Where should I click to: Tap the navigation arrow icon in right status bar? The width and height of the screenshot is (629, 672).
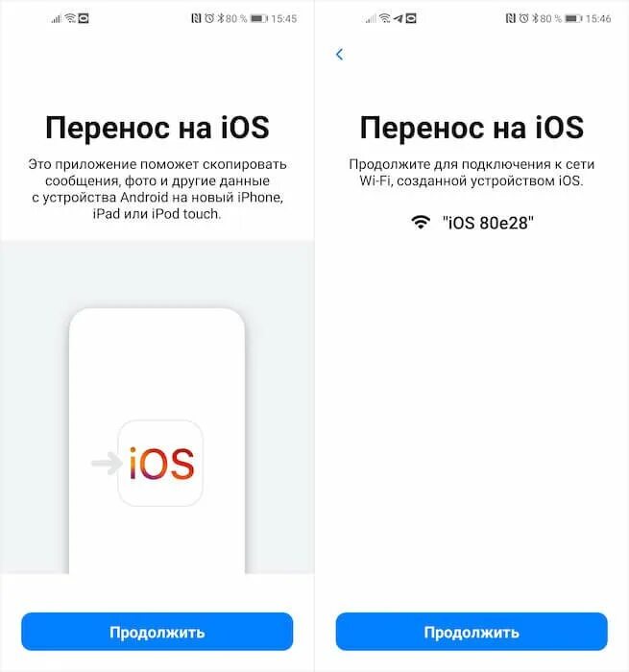399,18
